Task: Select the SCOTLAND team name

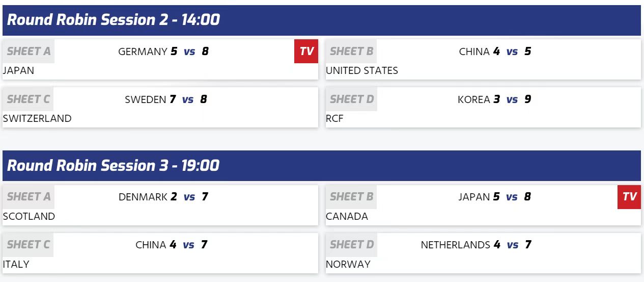Action: (29, 216)
